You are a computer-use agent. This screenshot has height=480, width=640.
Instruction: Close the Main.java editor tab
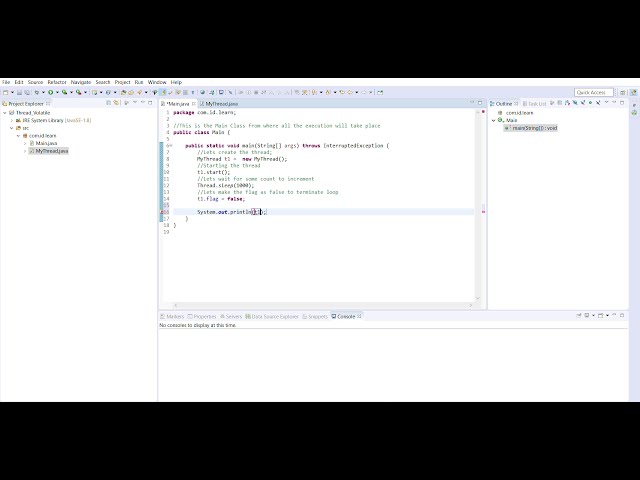point(194,104)
